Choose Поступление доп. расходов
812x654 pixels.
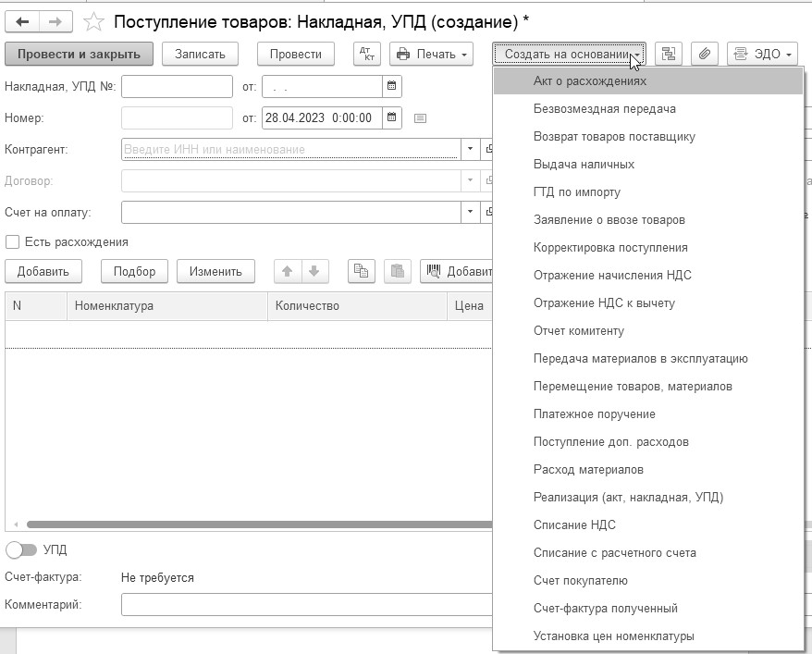click(647, 441)
